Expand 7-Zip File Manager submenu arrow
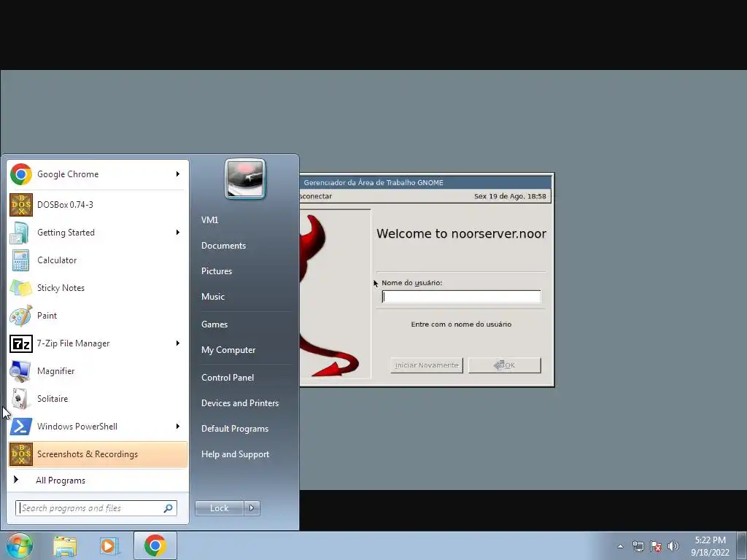 [178, 343]
